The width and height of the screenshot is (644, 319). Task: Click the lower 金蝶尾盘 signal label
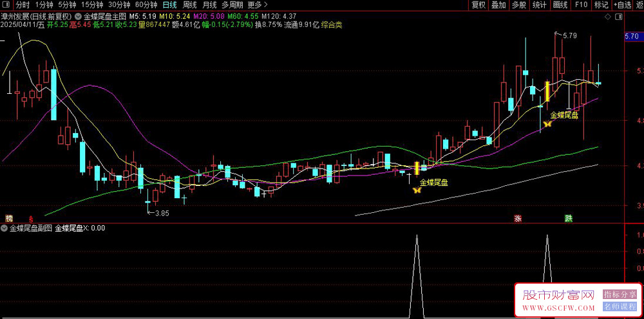point(433,183)
